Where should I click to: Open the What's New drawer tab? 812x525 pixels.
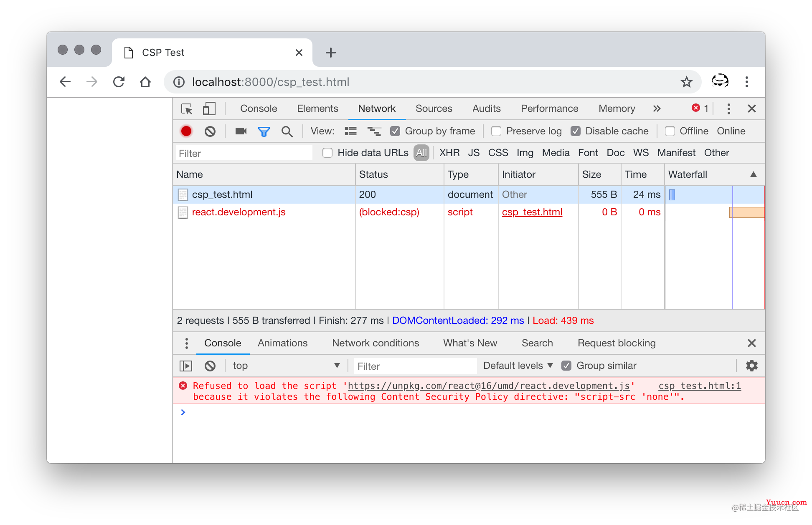click(470, 343)
